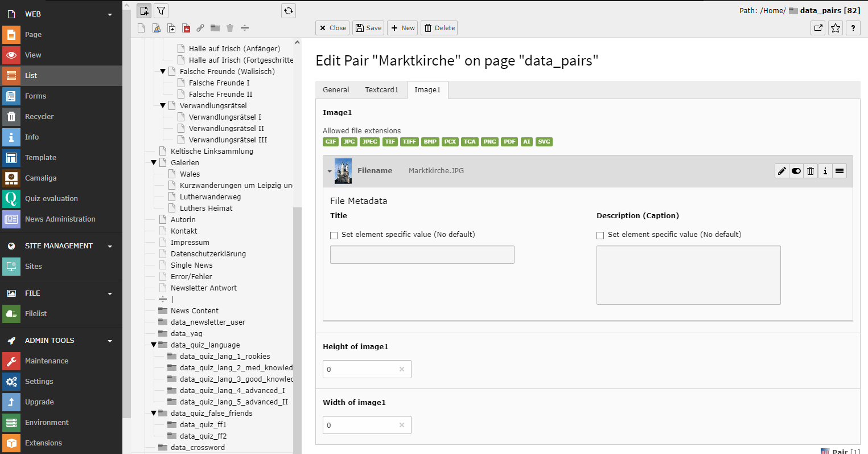
Task: Click the Delete button in the toolbar
Action: 439,28
